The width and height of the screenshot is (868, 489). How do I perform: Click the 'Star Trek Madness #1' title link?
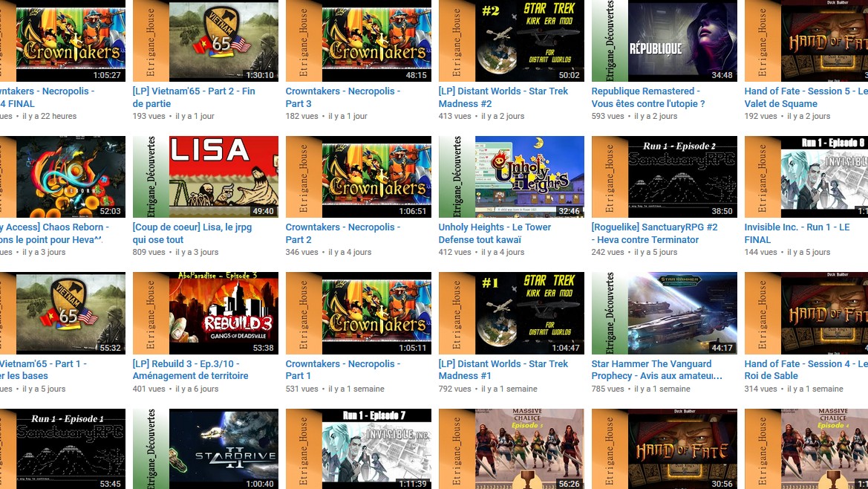tap(503, 369)
